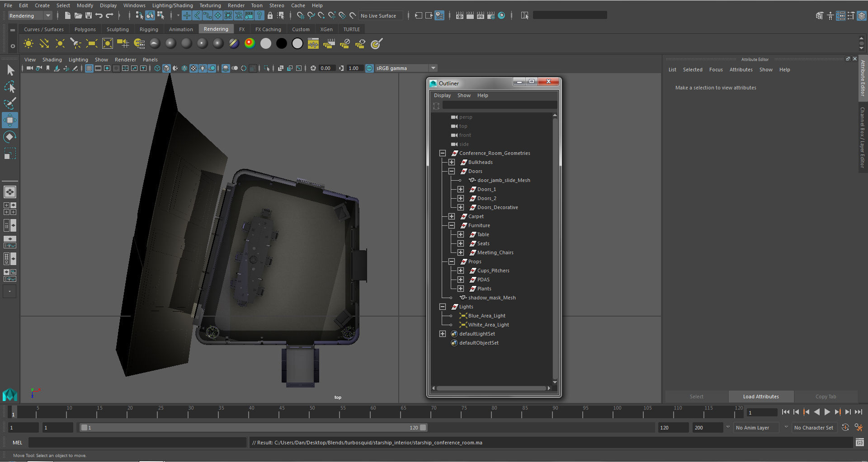This screenshot has height=462, width=868.
Task: Click Select button at Attribute Editor bottom
Action: (x=696, y=397)
